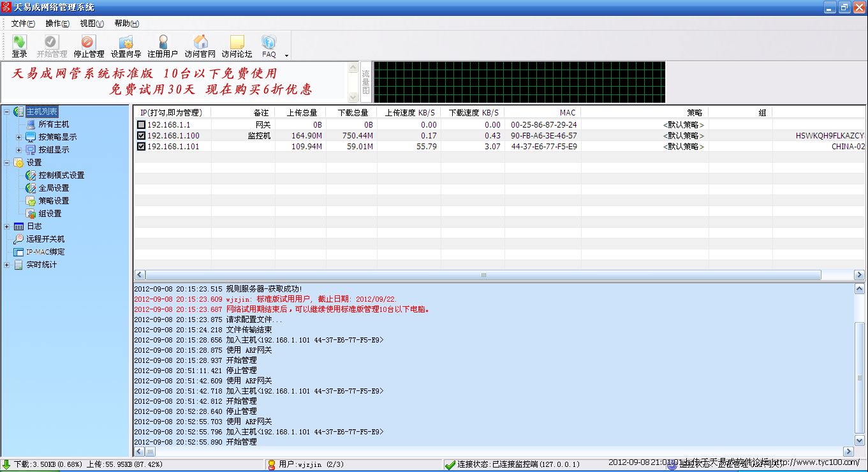Select 远程开关机 in the sidebar

(x=45, y=239)
